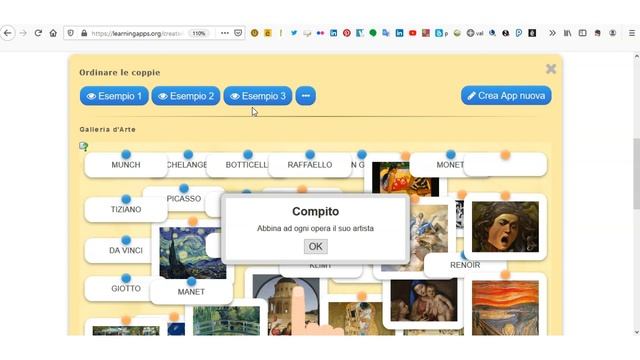Toggle the browser sidebar view

(x=582, y=33)
